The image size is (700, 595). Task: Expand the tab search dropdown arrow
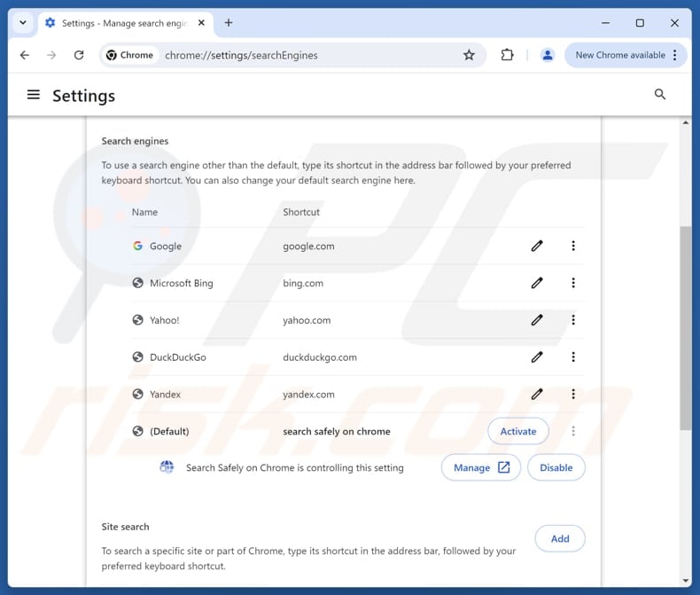(23, 23)
